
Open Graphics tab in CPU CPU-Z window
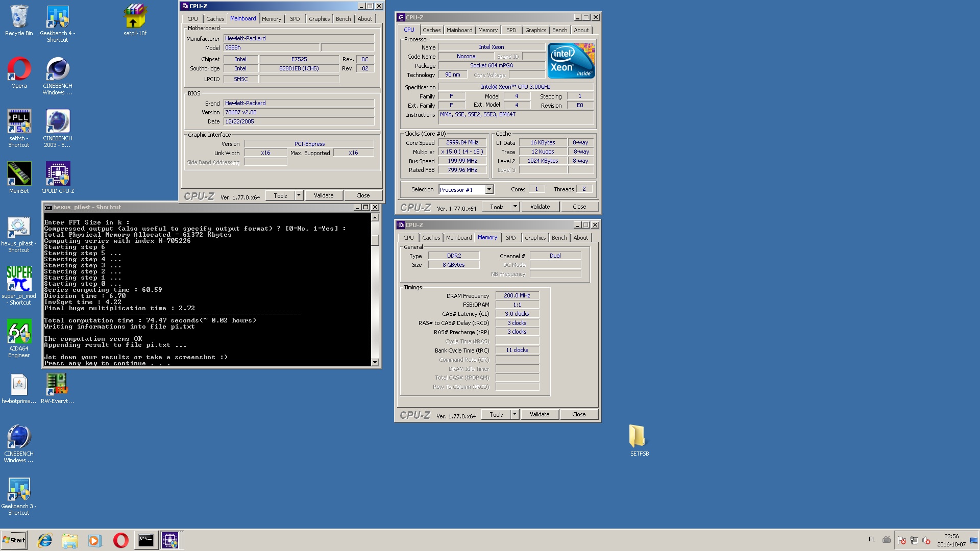[x=535, y=30]
